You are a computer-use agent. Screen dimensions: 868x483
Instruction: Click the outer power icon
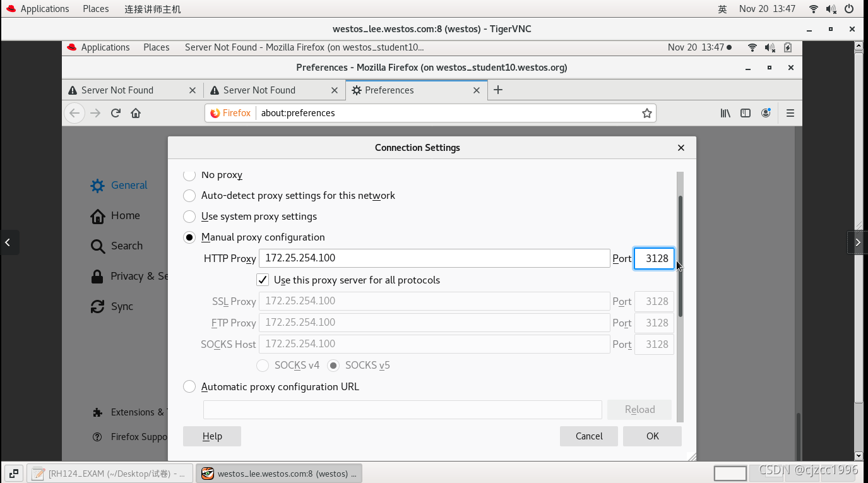849,9
